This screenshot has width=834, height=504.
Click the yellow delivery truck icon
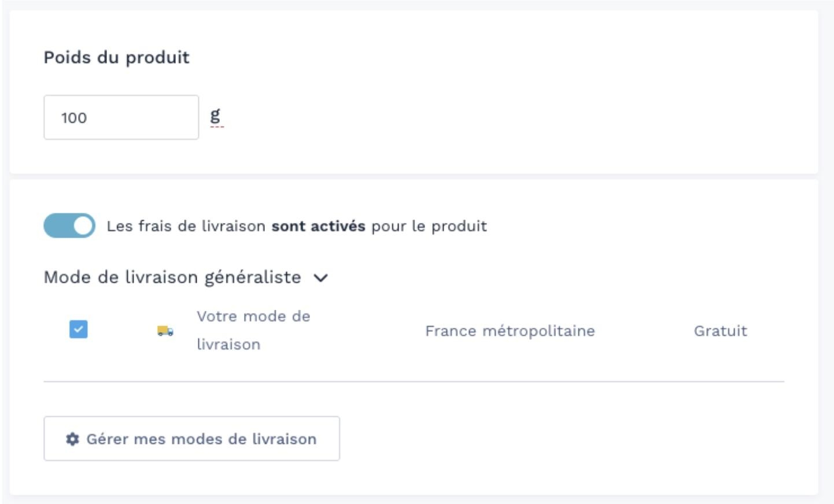165,331
